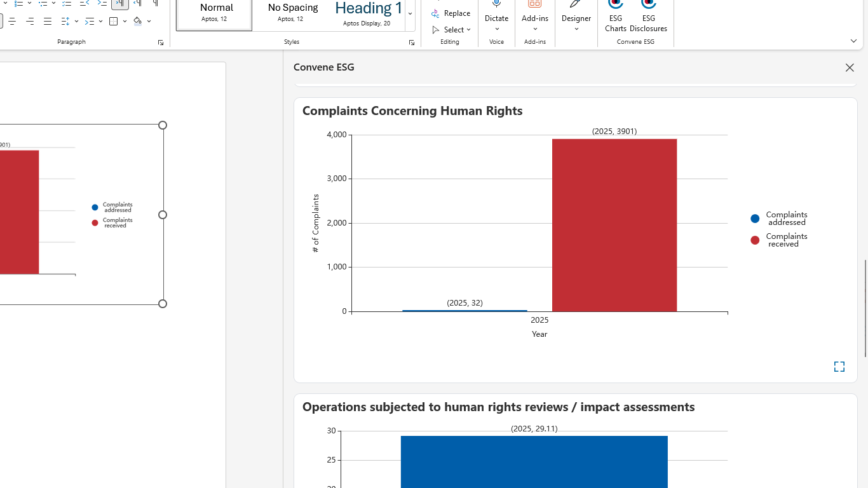Align text to the right
This screenshot has height=488, width=868.
[x=30, y=21]
